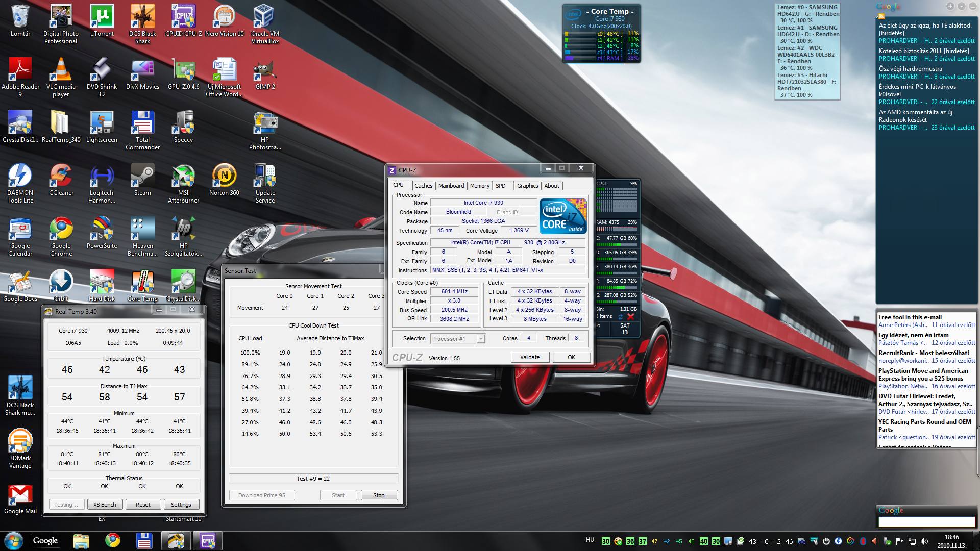The height and width of the screenshot is (551, 980).
Task: Click Reset in Real Temp window
Action: [143, 505]
